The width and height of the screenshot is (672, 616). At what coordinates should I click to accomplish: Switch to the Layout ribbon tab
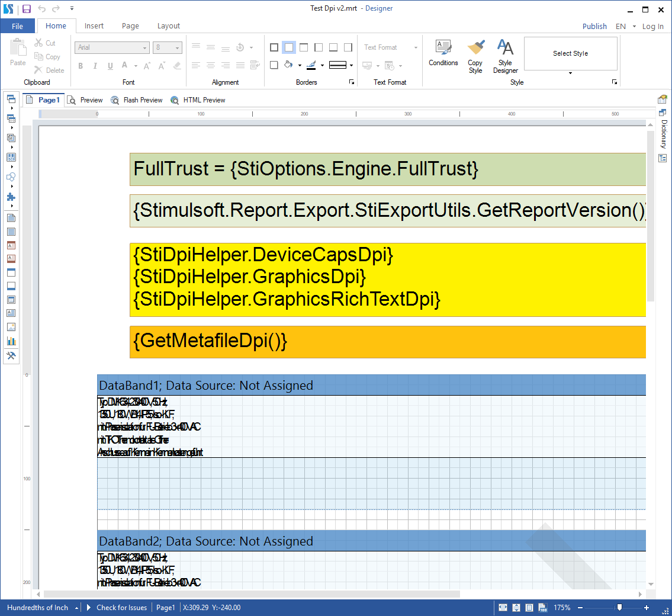pos(168,25)
